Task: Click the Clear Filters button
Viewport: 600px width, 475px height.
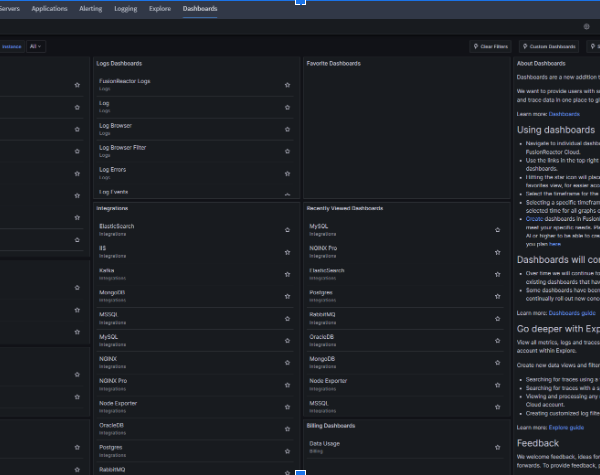Action: coord(491,46)
